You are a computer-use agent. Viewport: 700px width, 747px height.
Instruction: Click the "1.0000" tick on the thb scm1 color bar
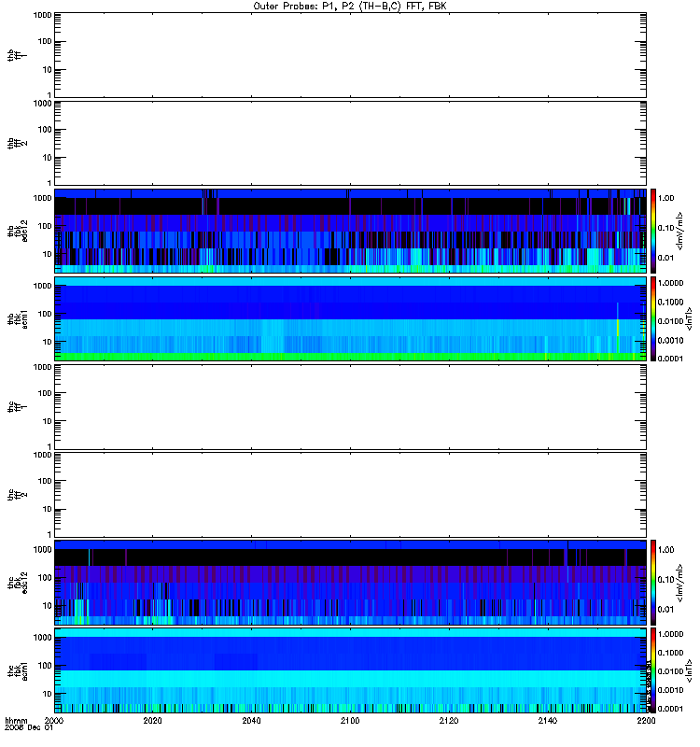point(670,283)
